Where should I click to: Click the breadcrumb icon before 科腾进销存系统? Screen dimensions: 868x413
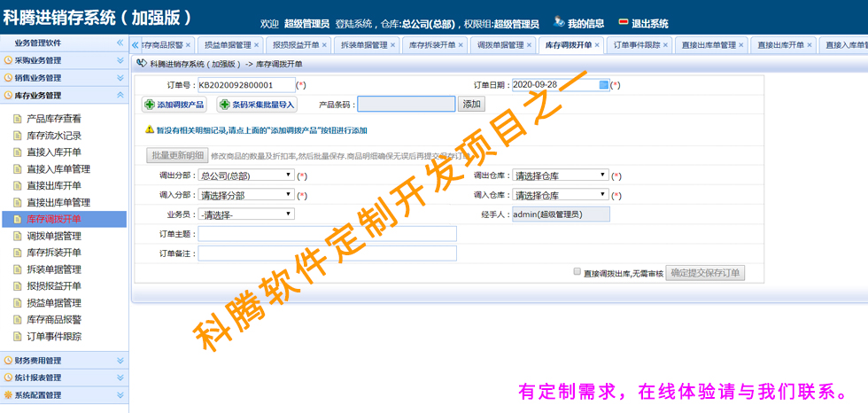[x=141, y=64]
